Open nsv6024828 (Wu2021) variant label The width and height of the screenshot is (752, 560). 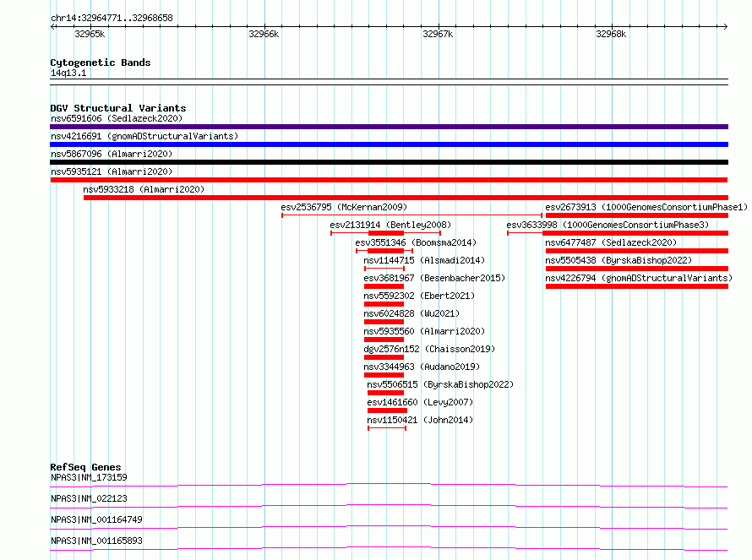pyautogui.click(x=411, y=313)
